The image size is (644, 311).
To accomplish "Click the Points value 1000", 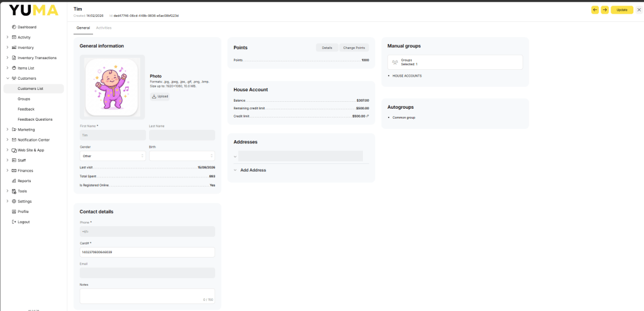I will [365, 60].
